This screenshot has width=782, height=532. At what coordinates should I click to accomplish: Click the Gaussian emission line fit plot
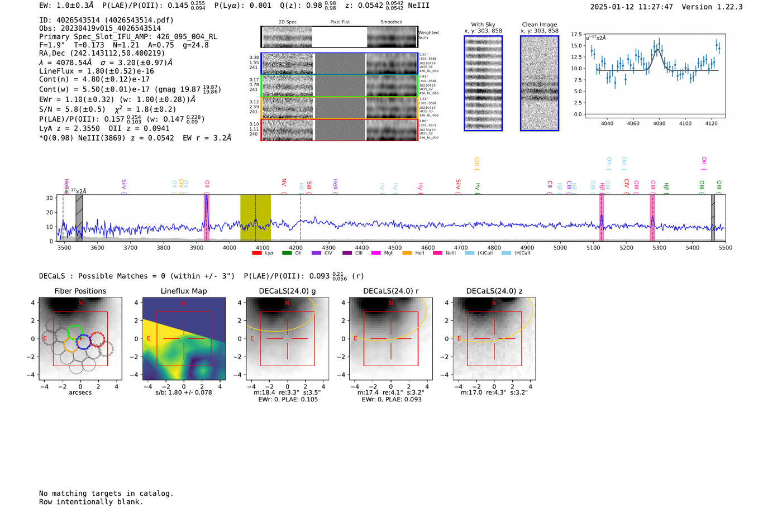655,75
